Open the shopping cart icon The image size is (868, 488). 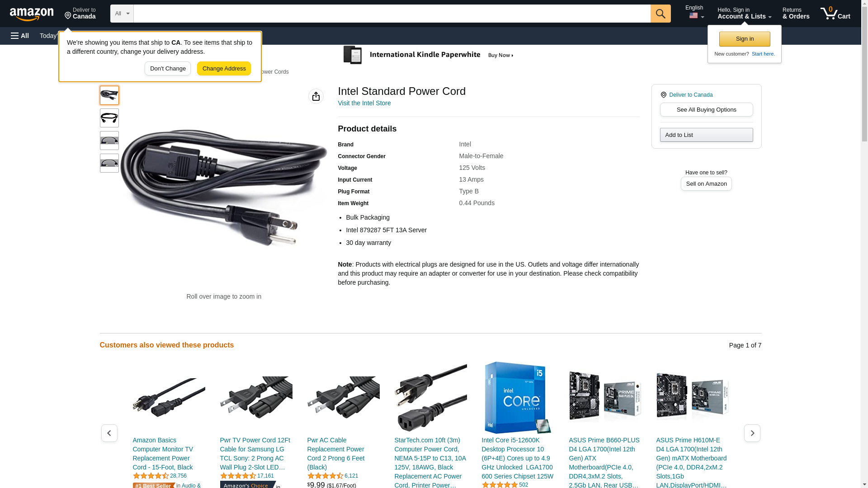(x=835, y=13)
